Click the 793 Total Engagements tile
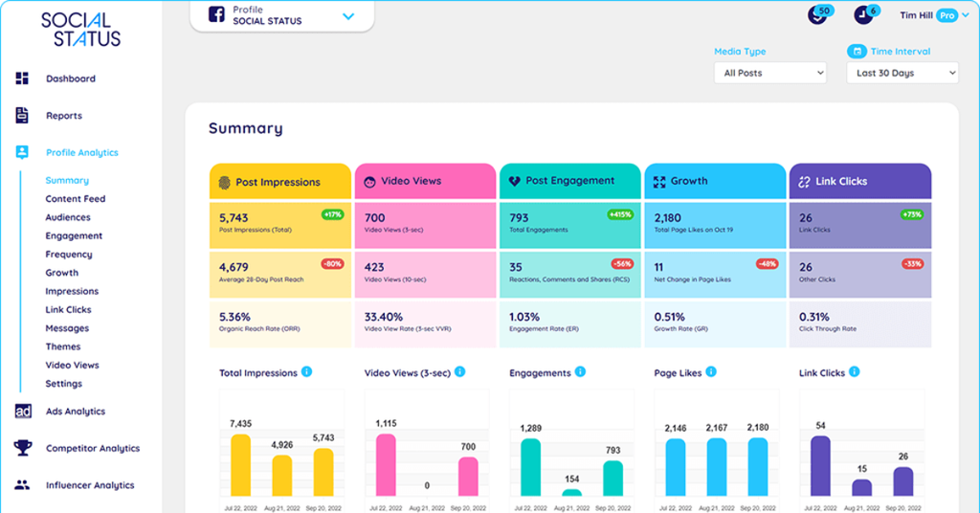Viewport: 980px width, 513px height. tap(570, 225)
